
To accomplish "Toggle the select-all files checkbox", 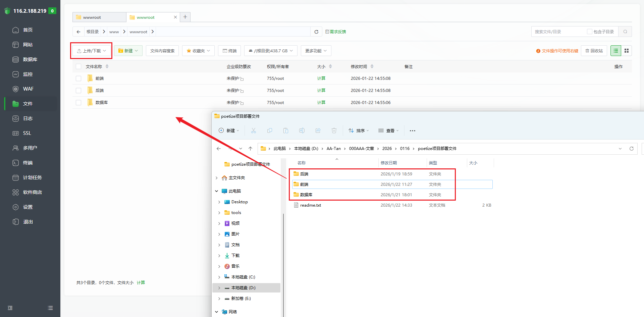I will (x=78, y=66).
